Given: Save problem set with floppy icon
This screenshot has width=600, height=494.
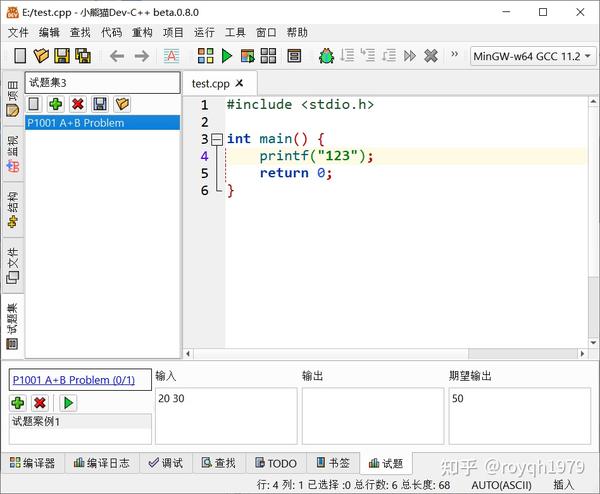Looking at the screenshot, I should [100, 104].
